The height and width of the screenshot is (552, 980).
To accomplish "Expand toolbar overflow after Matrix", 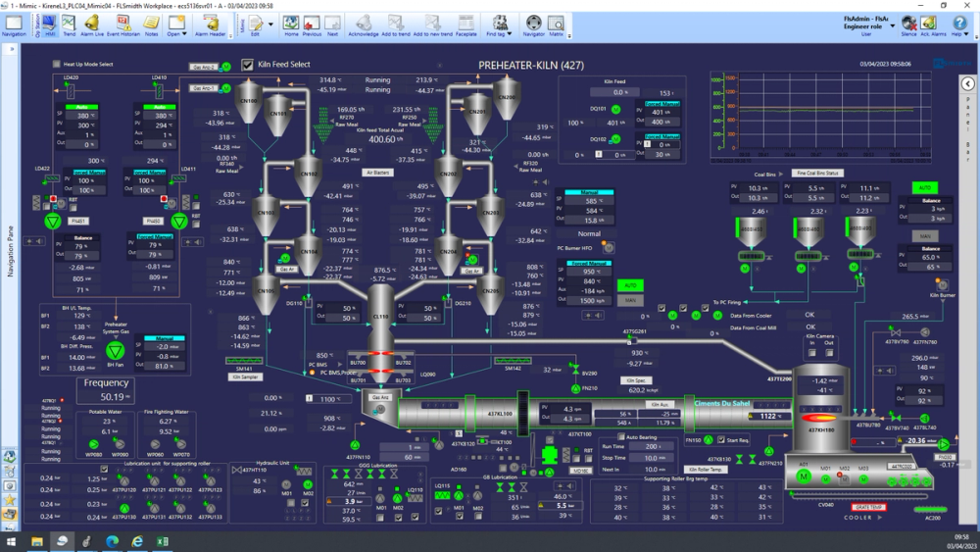I will point(569,35).
